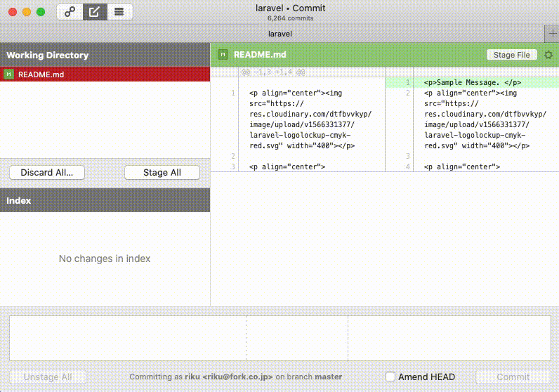
Task: Click the modified badge in the diff header
Action: [223, 55]
